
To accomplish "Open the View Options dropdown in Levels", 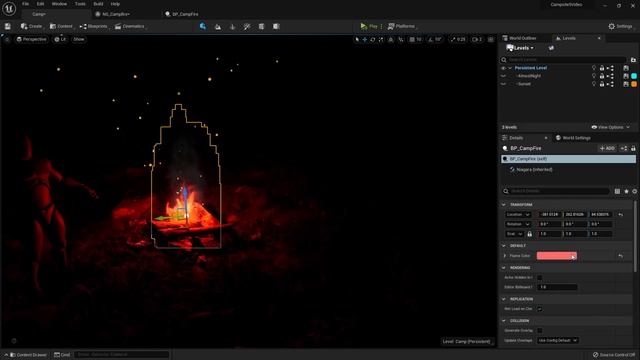I will click(x=611, y=127).
